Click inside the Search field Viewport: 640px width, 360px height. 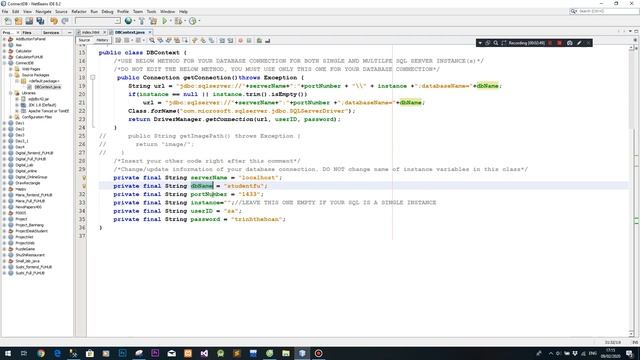tap(607, 11)
